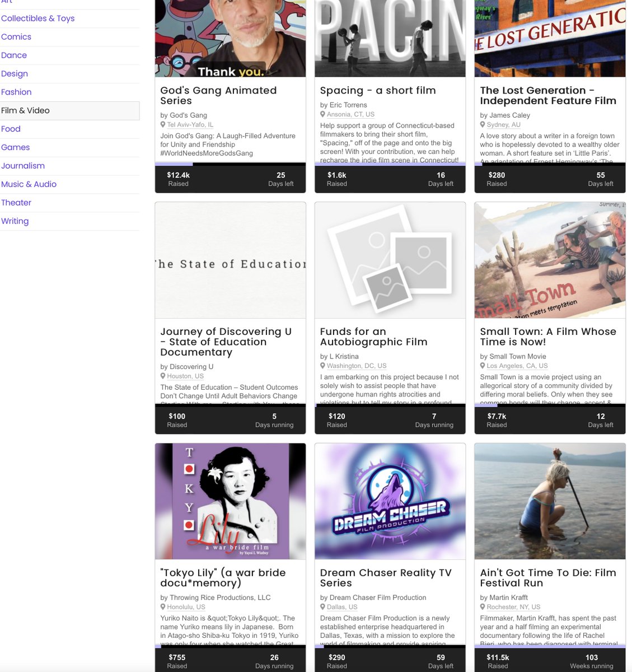Click the State of Education thumbnail image
Image resolution: width=632 pixels, height=672 pixels.
click(231, 260)
